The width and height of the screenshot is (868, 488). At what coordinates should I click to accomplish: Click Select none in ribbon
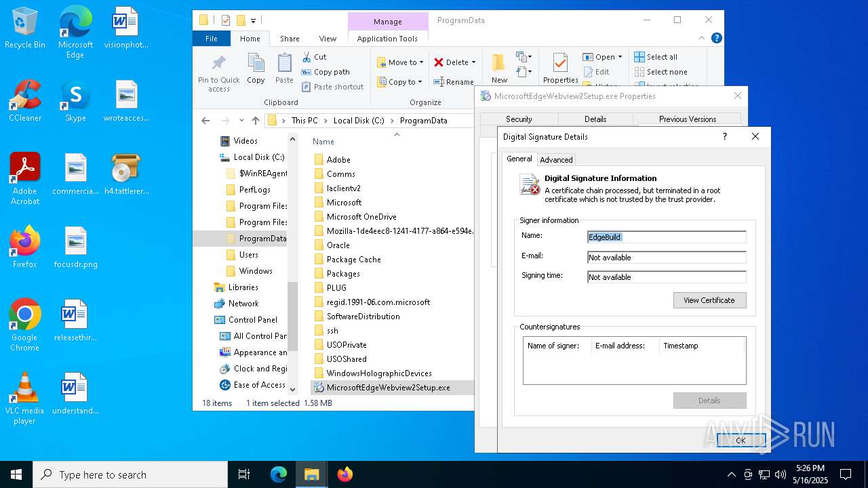660,72
